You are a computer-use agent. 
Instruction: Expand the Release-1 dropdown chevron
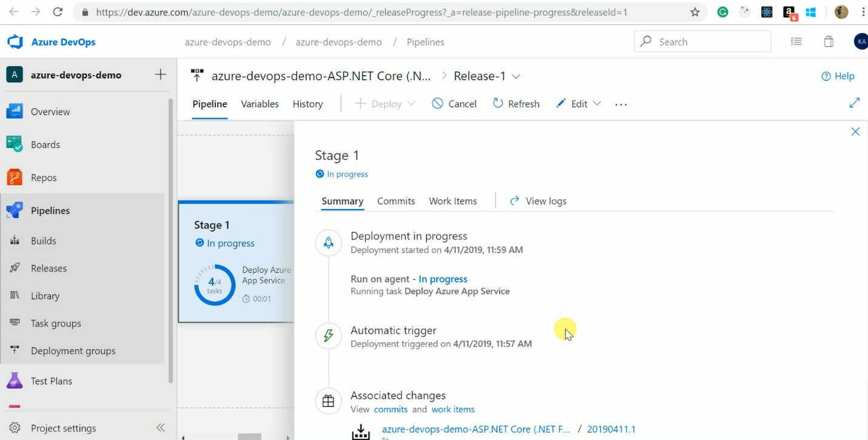tap(516, 76)
